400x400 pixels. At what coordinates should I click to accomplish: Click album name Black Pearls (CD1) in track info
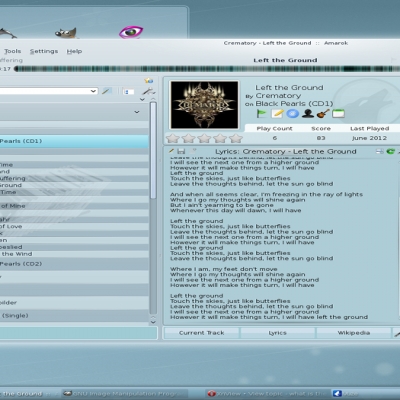click(x=294, y=104)
